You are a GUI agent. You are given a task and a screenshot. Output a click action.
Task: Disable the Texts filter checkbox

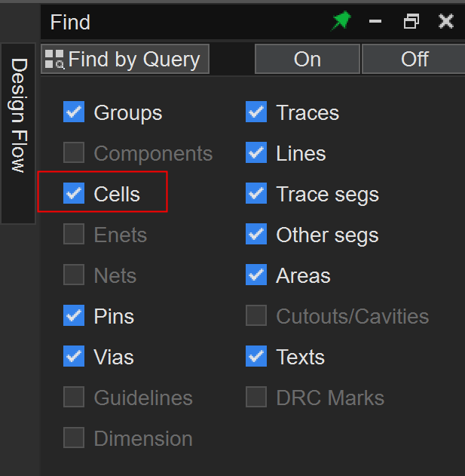[256, 357]
